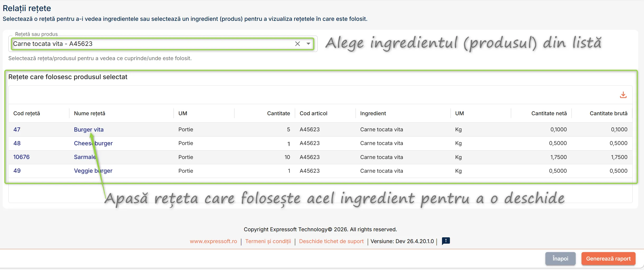Open the Burger vita recipe
This screenshot has width=644, height=270.
tap(89, 129)
